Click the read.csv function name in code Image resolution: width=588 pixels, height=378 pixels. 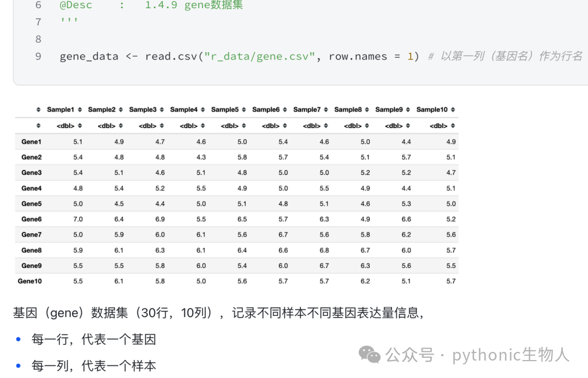(x=171, y=56)
